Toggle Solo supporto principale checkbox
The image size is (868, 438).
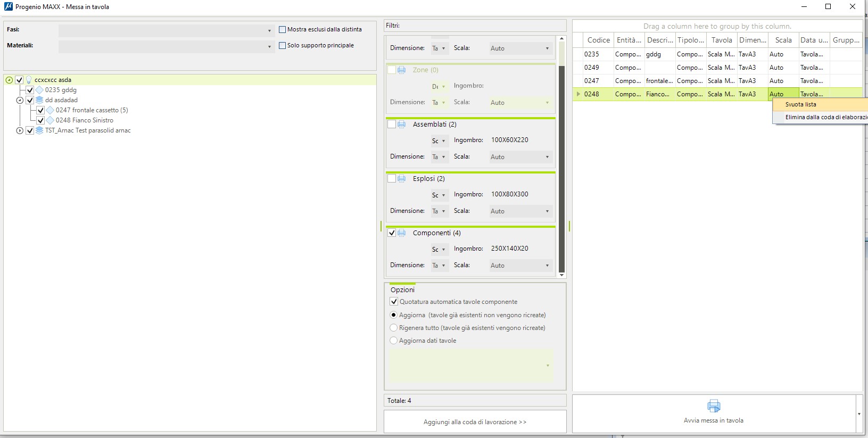283,46
